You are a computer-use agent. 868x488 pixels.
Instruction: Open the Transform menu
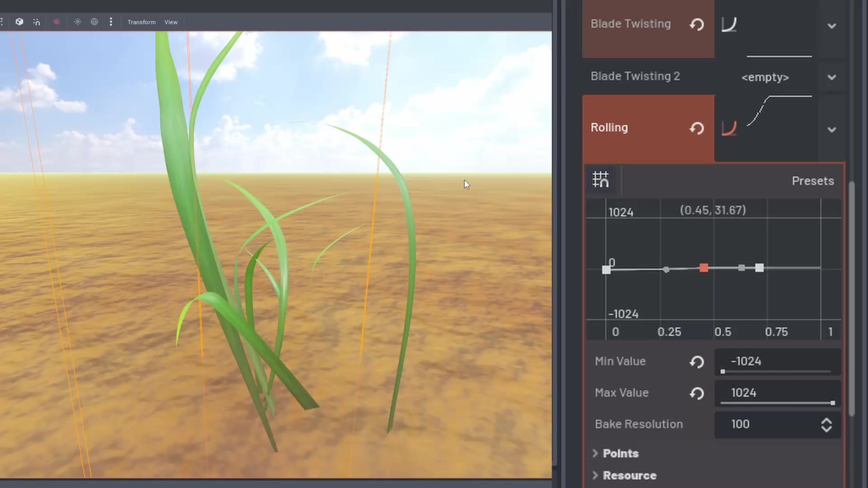(141, 22)
